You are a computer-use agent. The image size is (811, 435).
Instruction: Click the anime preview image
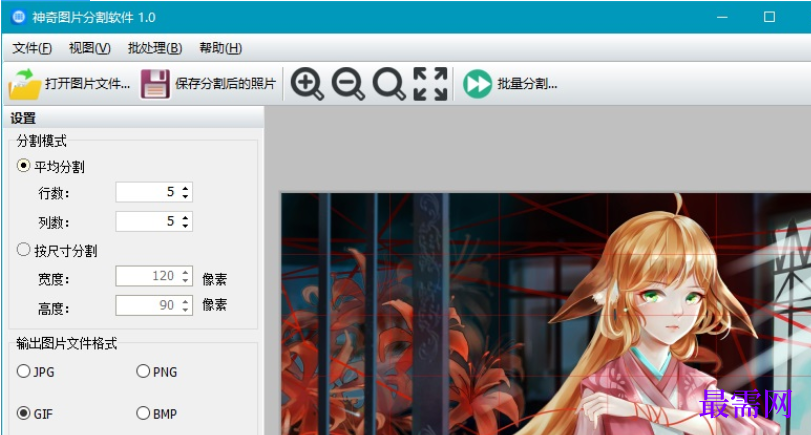click(x=546, y=314)
